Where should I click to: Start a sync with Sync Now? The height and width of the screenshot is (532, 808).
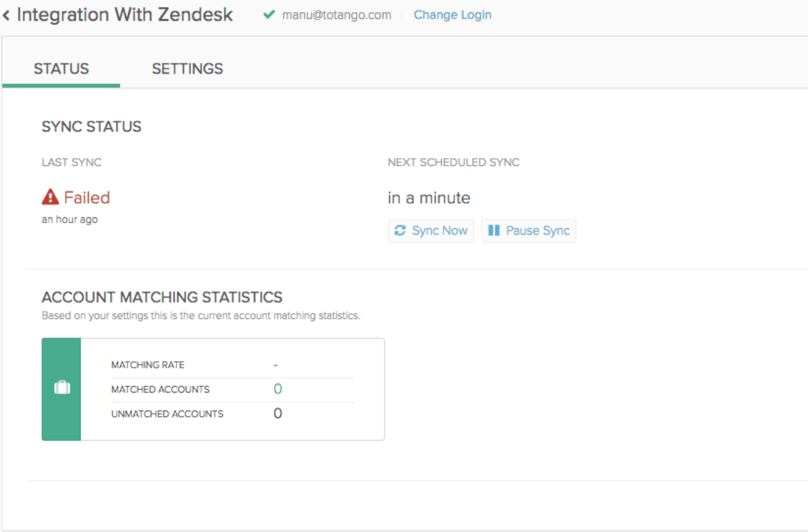point(430,230)
